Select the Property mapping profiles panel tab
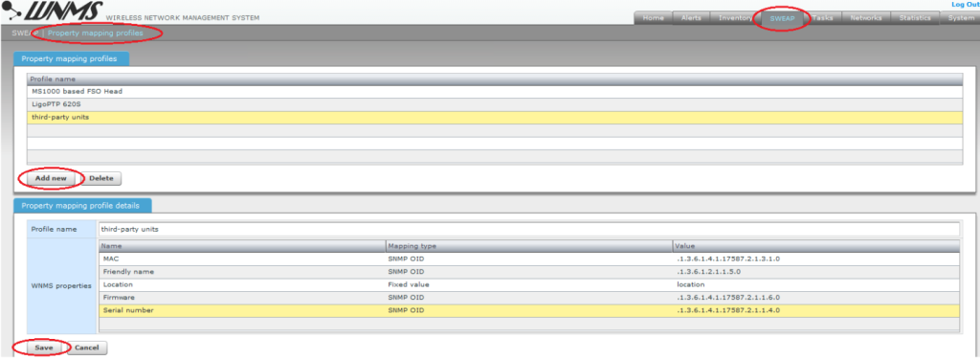 (x=72, y=58)
